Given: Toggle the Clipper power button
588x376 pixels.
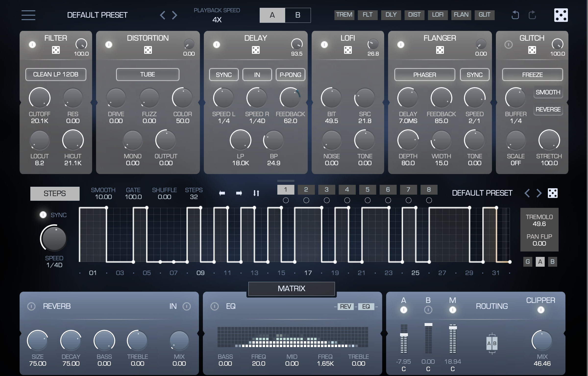Looking at the screenshot, I should tap(541, 310).
